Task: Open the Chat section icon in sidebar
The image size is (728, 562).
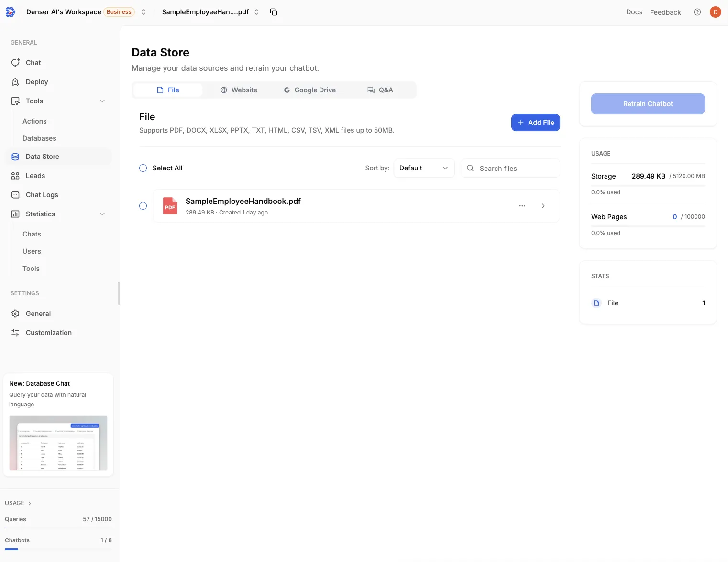Action: pyautogui.click(x=15, y=63)
